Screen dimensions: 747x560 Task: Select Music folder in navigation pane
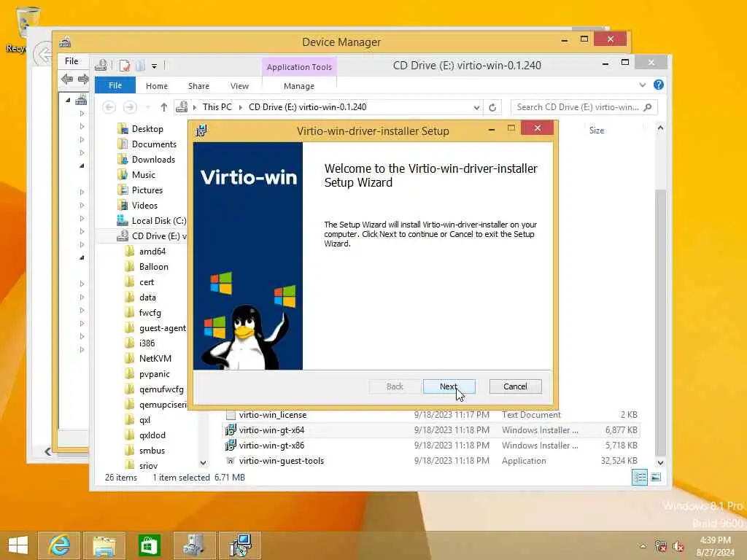click(x=144, y=175)
